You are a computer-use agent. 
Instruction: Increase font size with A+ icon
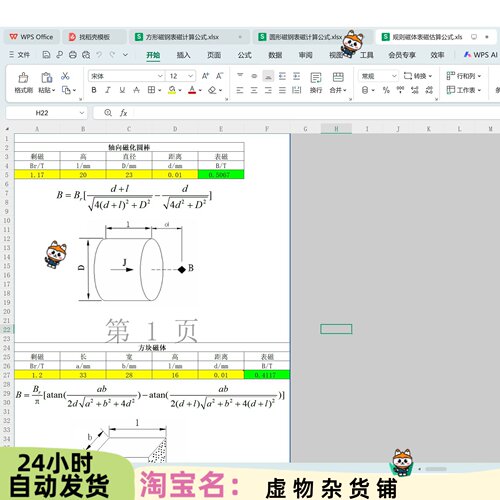[205, 76]
